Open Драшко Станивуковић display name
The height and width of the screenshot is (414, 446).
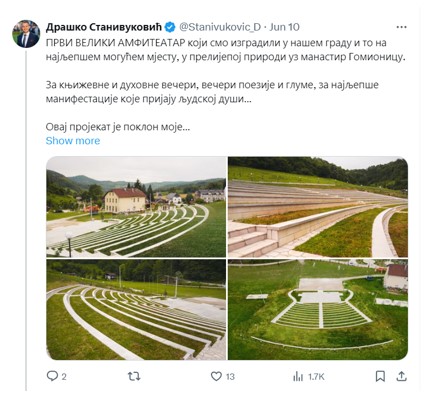[x=104, y=27]
